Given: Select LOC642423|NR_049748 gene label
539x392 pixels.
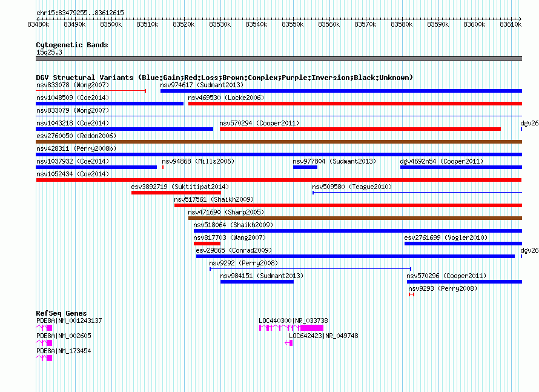Looking at the screenshot, I should click(323, 336).
